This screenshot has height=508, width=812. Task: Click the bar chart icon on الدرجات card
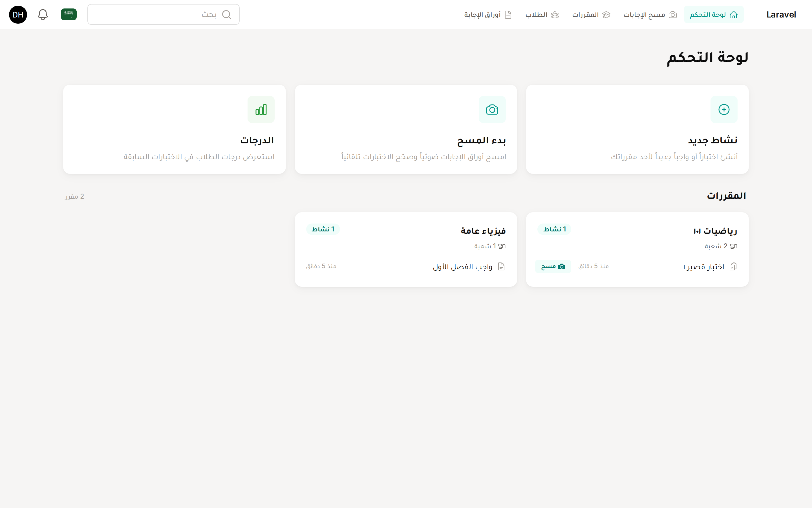[x=261, y=110]
